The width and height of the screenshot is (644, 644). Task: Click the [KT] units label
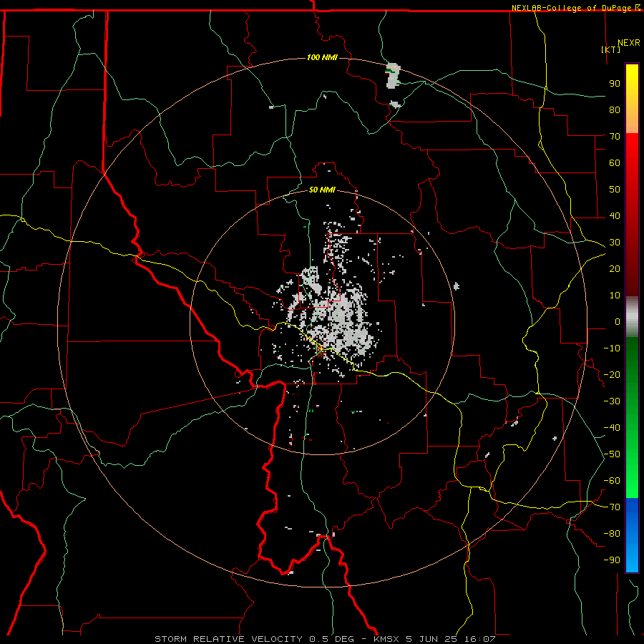click(x=610, y=49)
